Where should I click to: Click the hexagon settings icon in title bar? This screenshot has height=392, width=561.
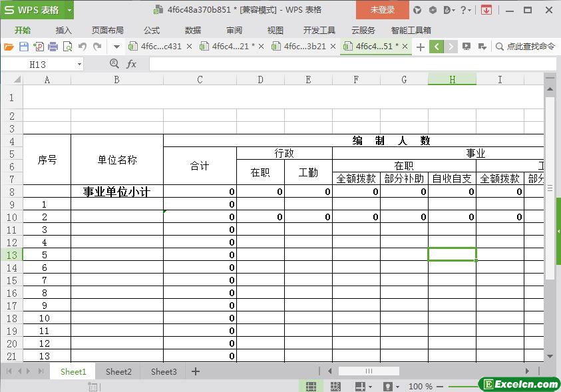[433, 10]
